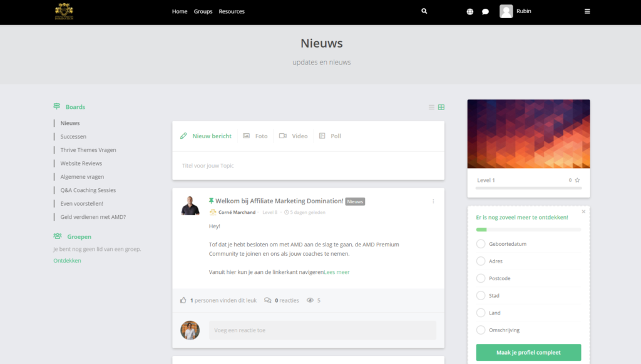Open the Algemene vragen board
The width and height of the screenshot is (641, 364).
point(82,177)
